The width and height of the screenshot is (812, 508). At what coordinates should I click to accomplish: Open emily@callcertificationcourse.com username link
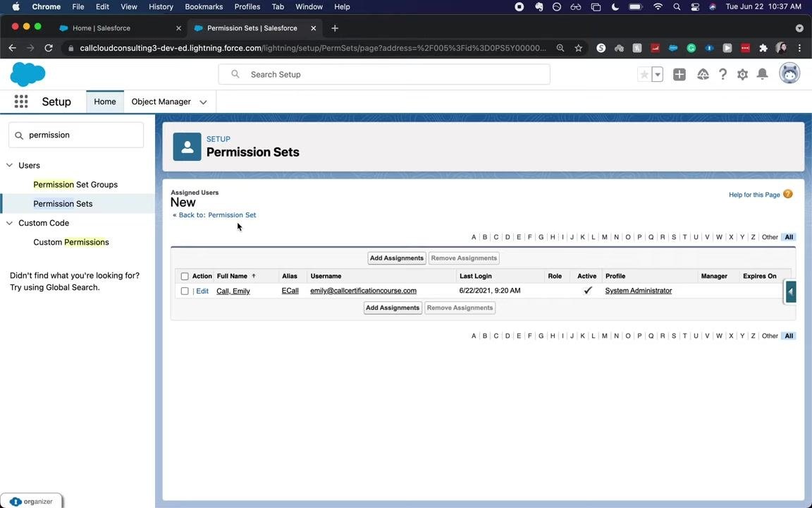pyautogui.click(x=363, y=291)
